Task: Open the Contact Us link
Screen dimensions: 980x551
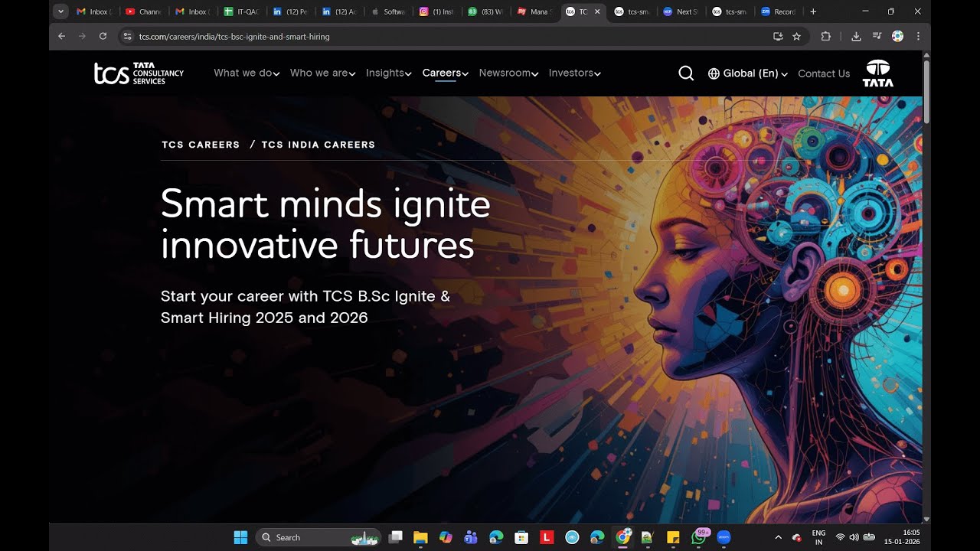Action: pos(824,73)
